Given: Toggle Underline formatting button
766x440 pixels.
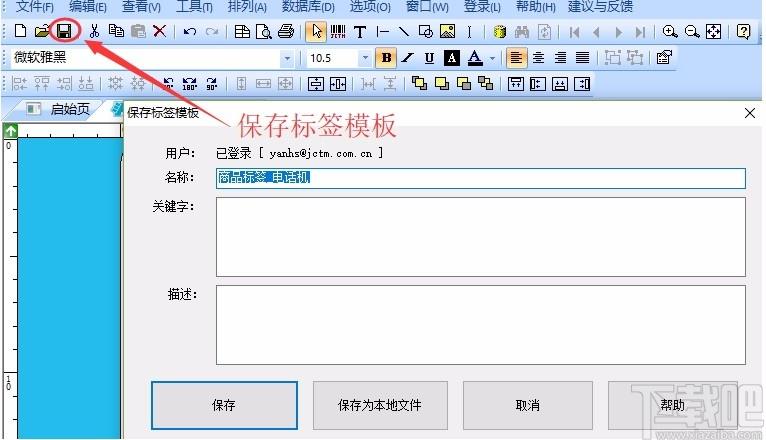Looking at the screenshot, I should pos(429,58).
